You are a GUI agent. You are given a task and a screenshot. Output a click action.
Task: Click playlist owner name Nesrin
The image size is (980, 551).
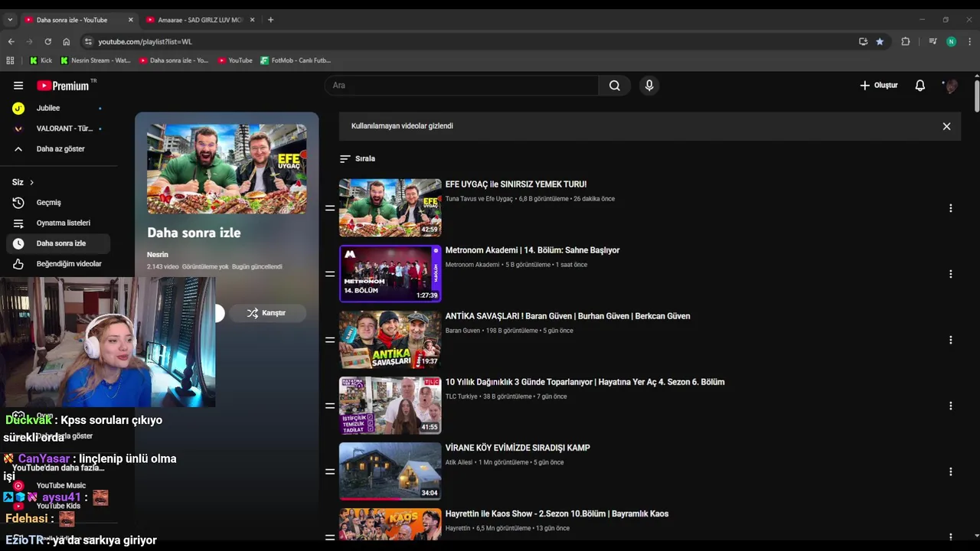coord(158,254)
